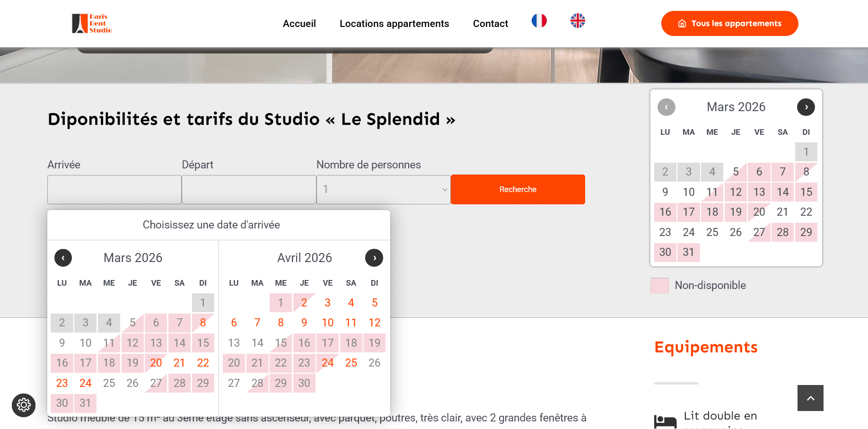Go back a month in sidebar calendar
This screenshot has height=429, width=868.
click(x=666, y=107)
